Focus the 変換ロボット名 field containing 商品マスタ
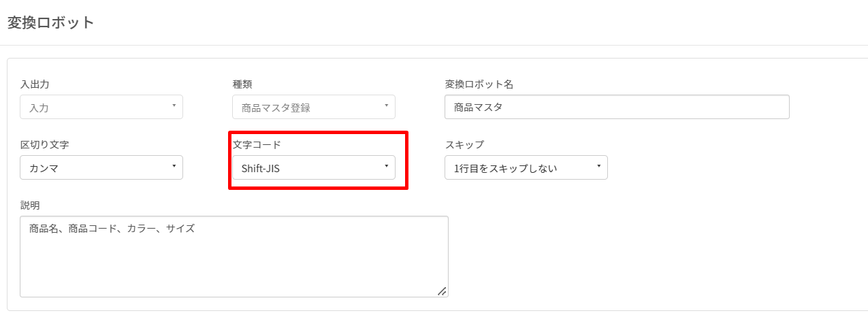The width and height of the screenshot is (868, 326). (617, 107)
